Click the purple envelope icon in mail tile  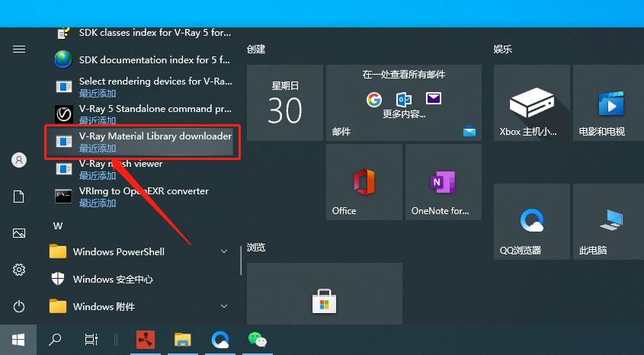point(434,98)
